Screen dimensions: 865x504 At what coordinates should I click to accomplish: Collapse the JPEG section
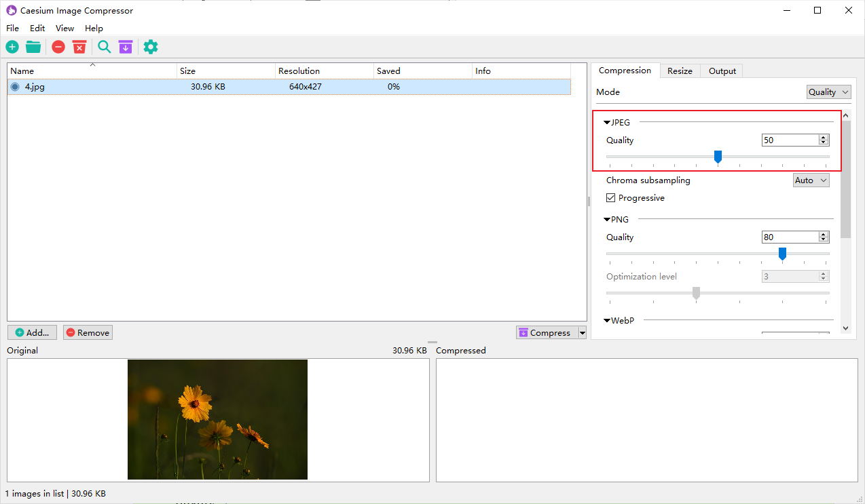(607, 123)
